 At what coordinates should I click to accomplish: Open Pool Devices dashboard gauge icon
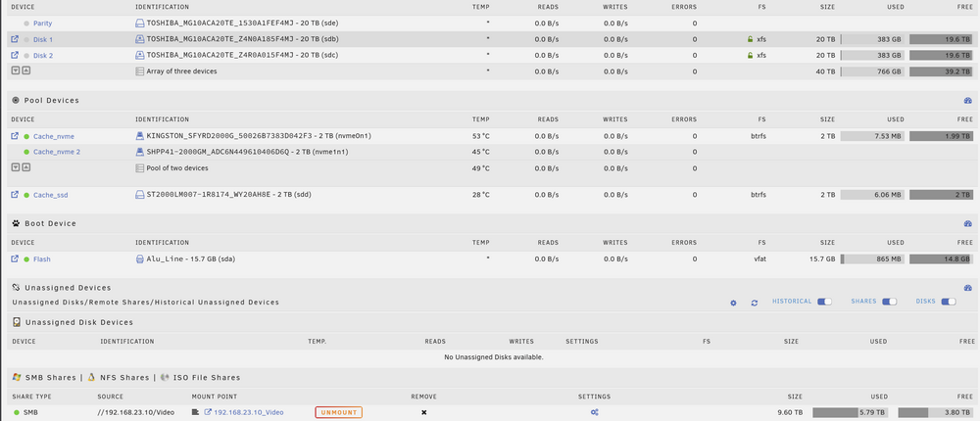[x=968, y=101]
